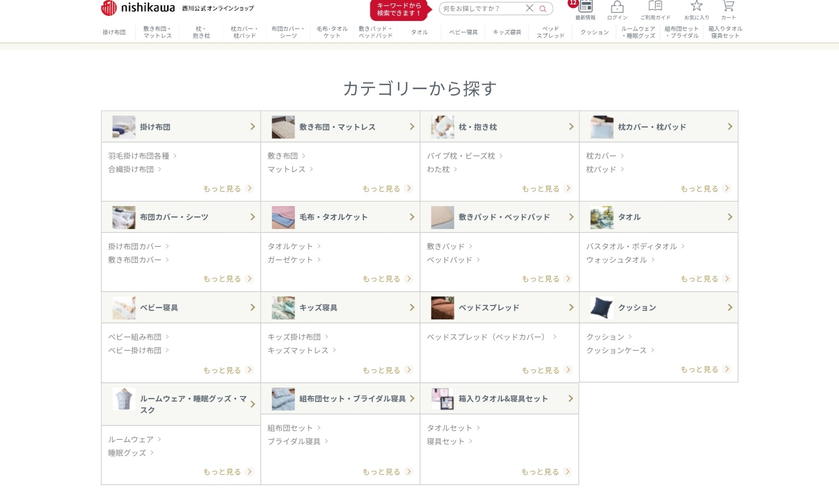Expand the クッション category header arrow
This screenshot has width=839, height=504.
[x=729, y=307]
